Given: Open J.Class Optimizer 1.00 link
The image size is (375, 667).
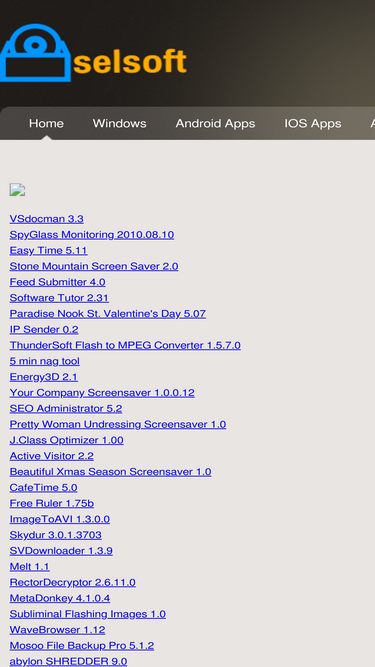Looking at the screenshot, I should pyautogui.click(x=67, y=440).
